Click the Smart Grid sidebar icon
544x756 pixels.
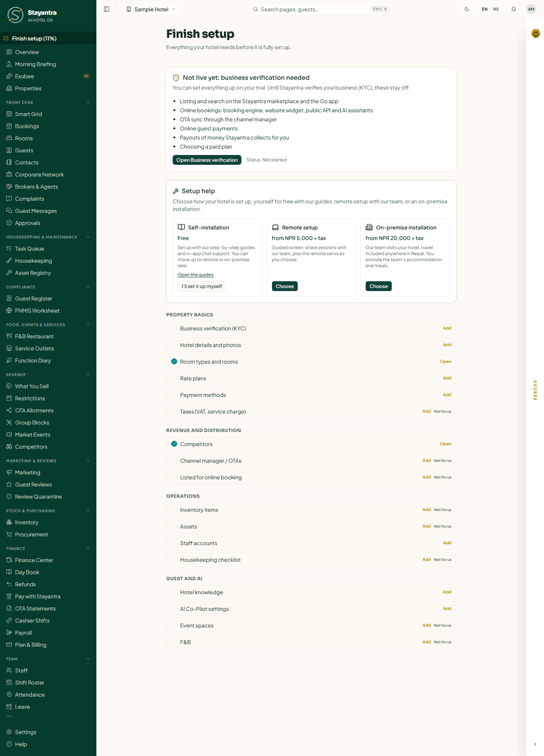point(9,114)
